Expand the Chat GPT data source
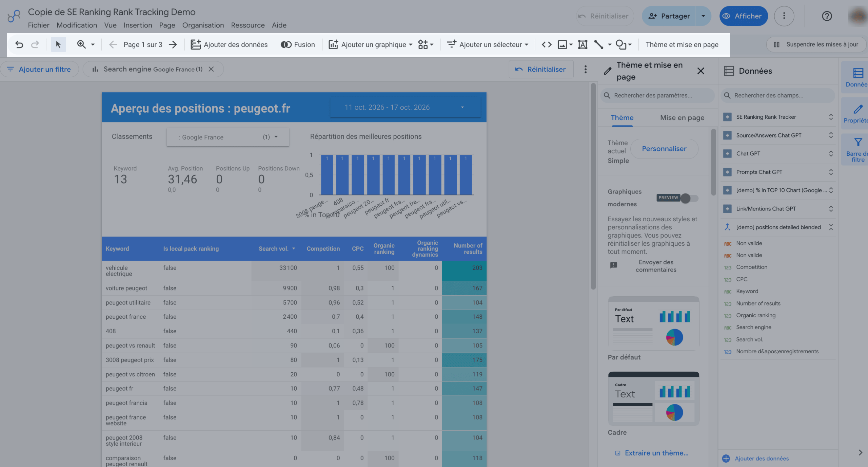Viewport: 868px width, 467px height. click(x=831, y=153)
